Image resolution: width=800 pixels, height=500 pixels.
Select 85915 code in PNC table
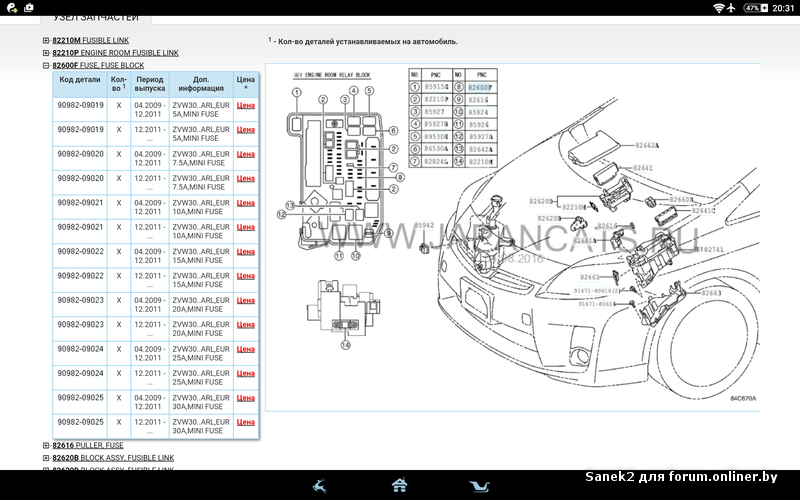[437, 87]
